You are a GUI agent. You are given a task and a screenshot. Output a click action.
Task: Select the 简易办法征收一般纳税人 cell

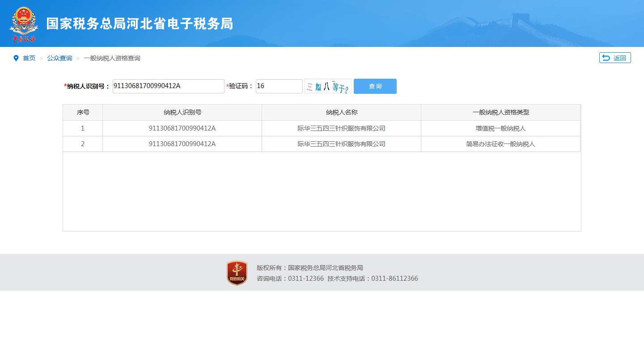point(500,144)
